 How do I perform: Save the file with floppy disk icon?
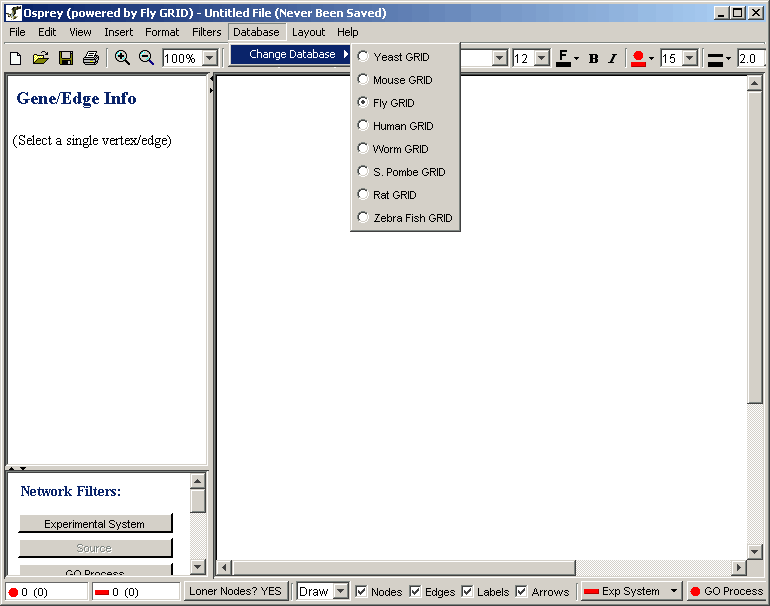[66, 58]
